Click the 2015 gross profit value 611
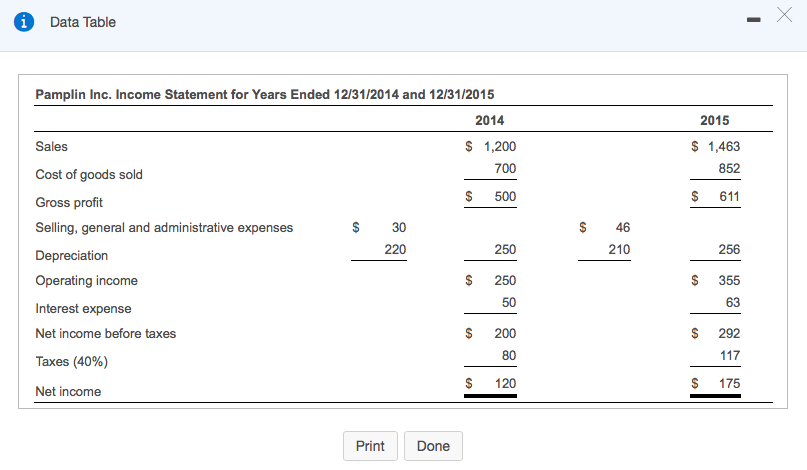The image size is (807, 470). tap(729, 197)
